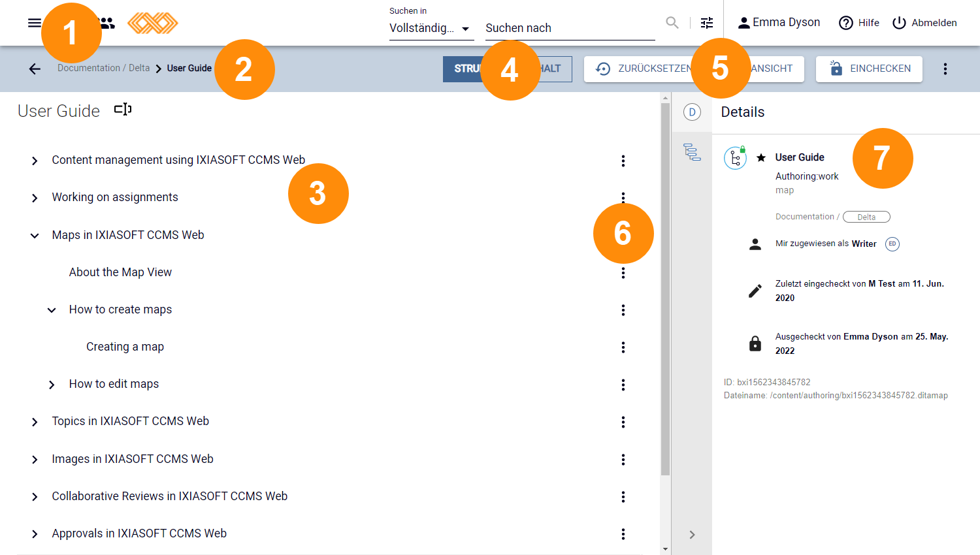Switch to the Details (D) side panel tab

click(x=692, y=112)
